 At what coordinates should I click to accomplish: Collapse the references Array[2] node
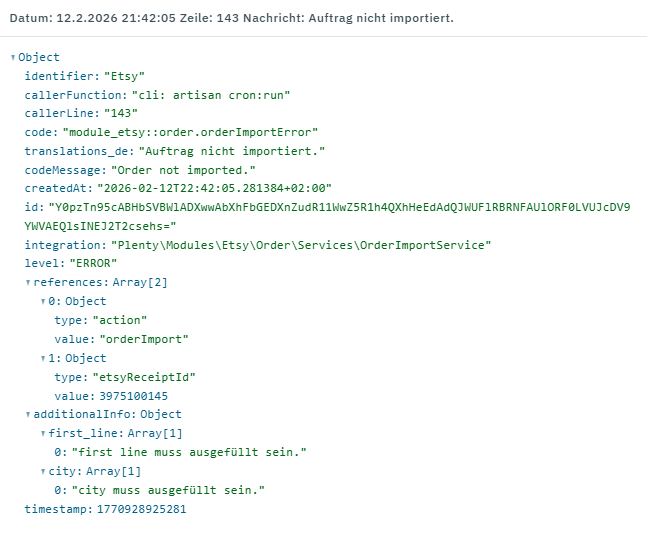tap(28, 283)
